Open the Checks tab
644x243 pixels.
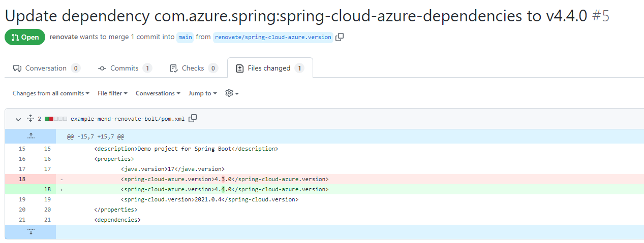193,68
